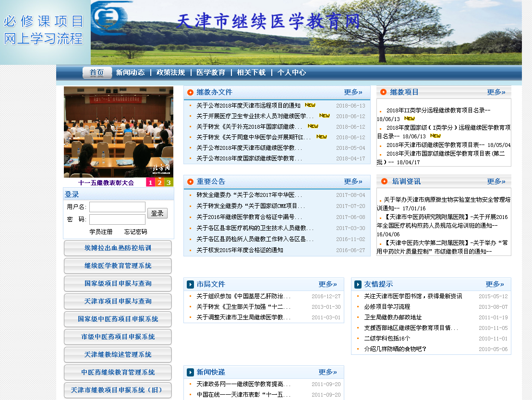This screenshot has height=400, width=532.
Task: Click the orange arrow icon beside 继教项目
Action: (x=383, y=92)
